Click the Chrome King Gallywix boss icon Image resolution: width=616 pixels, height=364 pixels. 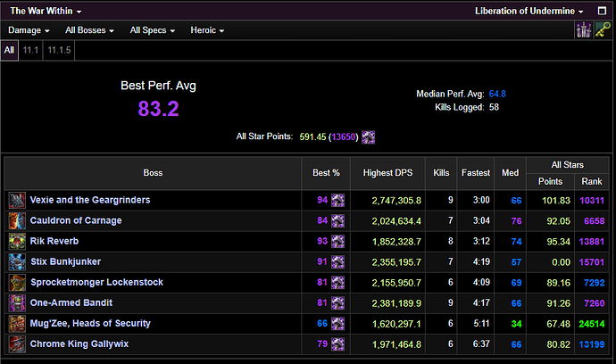click(17, 344)
